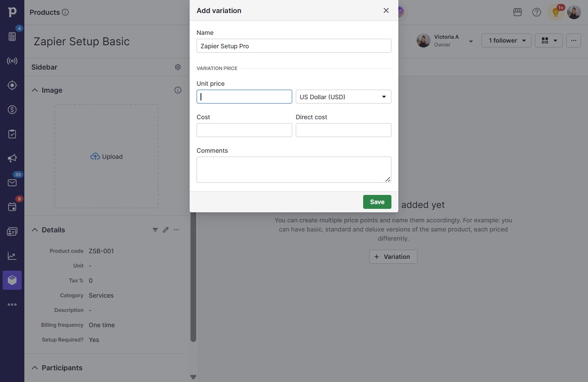Open the US Dollar (USD) currency dropdown
This screenshot has width=588, height=382.
[344, 97]
